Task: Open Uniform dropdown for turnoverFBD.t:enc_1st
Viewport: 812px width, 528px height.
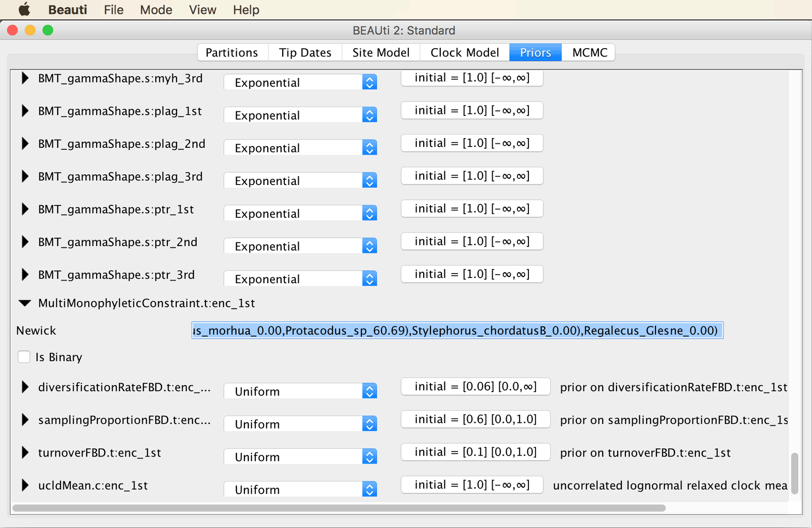Action: (300, 457)
